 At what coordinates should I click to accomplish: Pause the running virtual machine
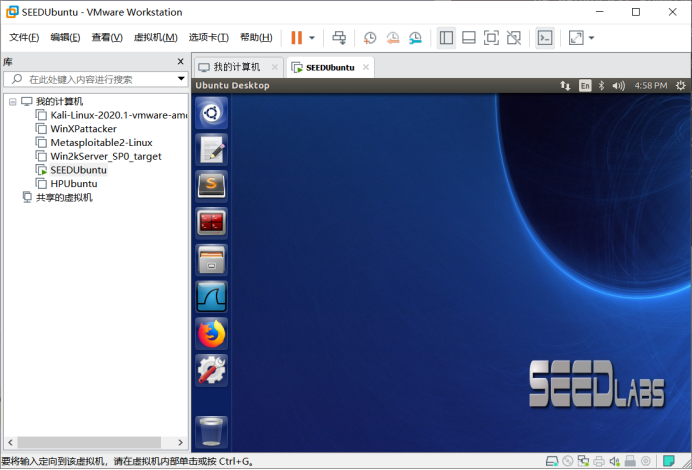click(297, 38)
